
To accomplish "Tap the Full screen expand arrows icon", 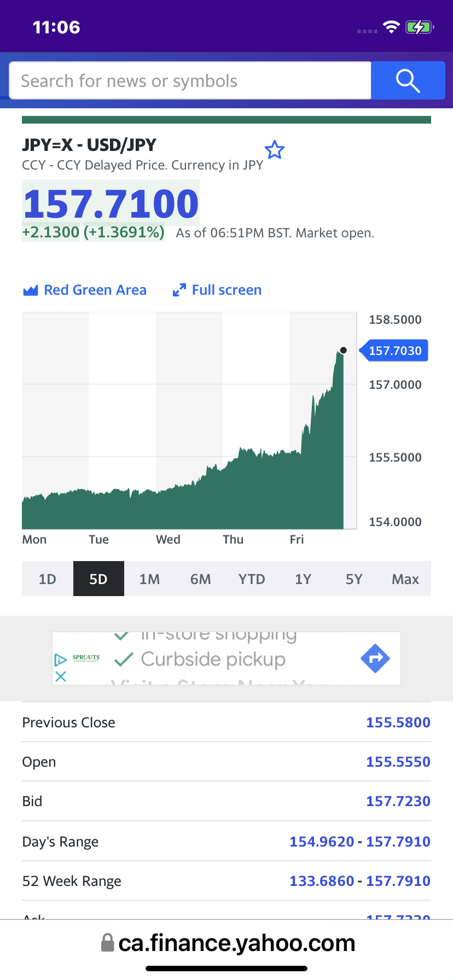I will point(179,290).
